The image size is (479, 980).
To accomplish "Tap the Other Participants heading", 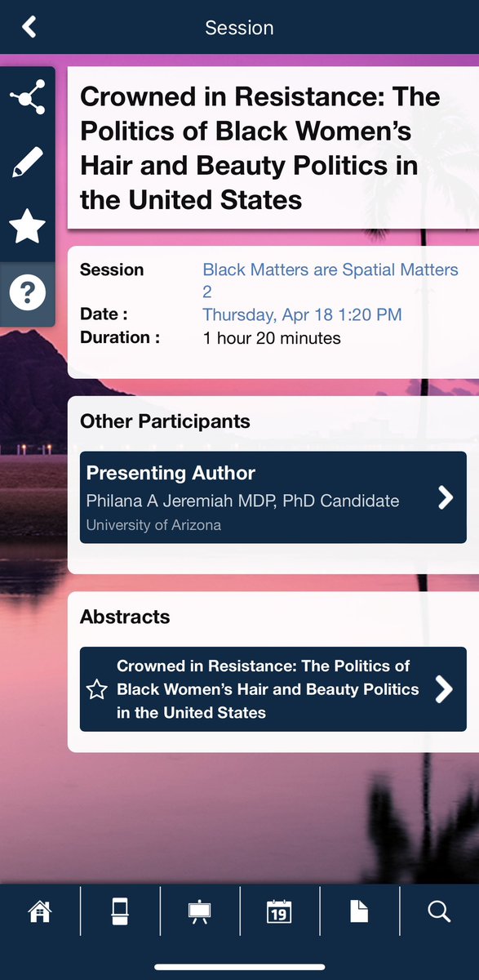I will 165,421.
